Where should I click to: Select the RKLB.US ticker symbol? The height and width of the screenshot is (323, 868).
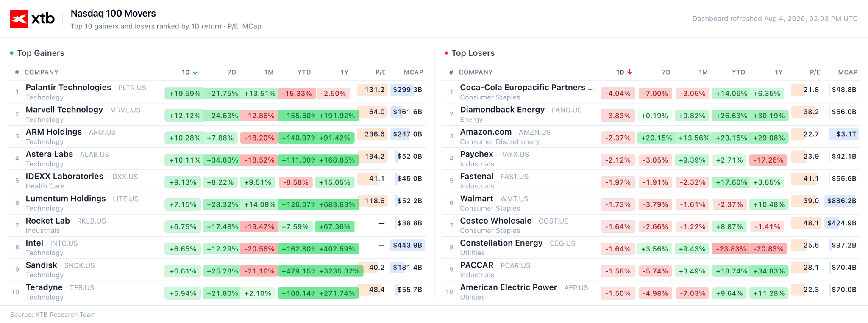(x=91, y=221)
